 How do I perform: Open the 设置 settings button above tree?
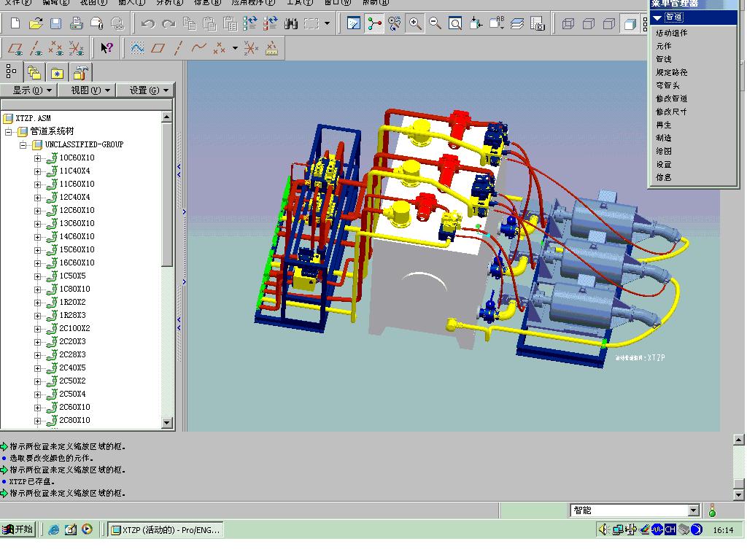click(x=148, y=90)
